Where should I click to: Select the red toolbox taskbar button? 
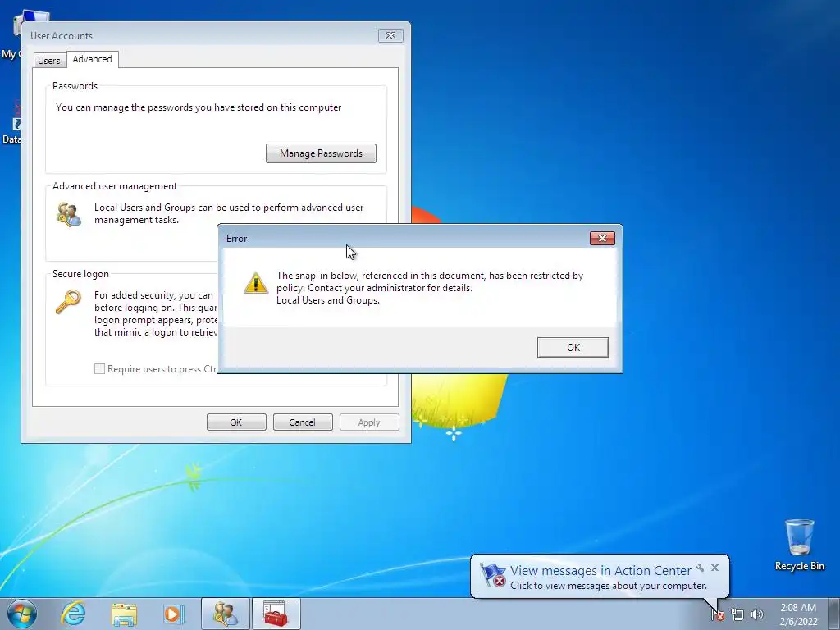276,614
